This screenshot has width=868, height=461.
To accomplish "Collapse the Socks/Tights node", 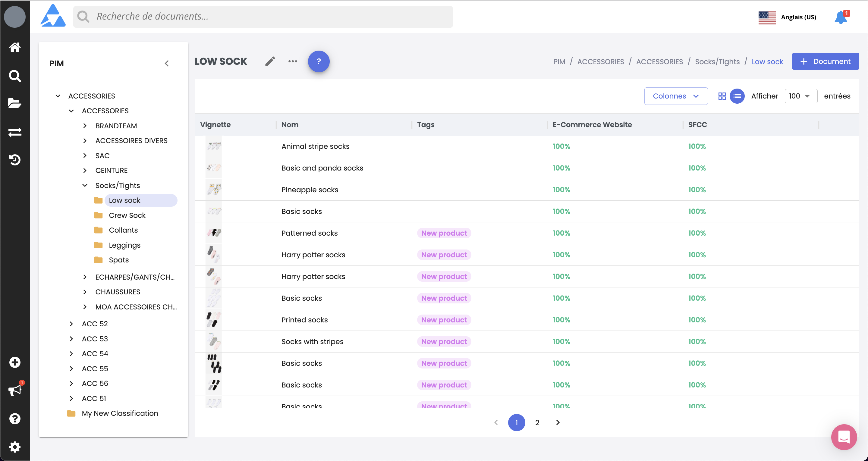I will (x=85, y=185).
